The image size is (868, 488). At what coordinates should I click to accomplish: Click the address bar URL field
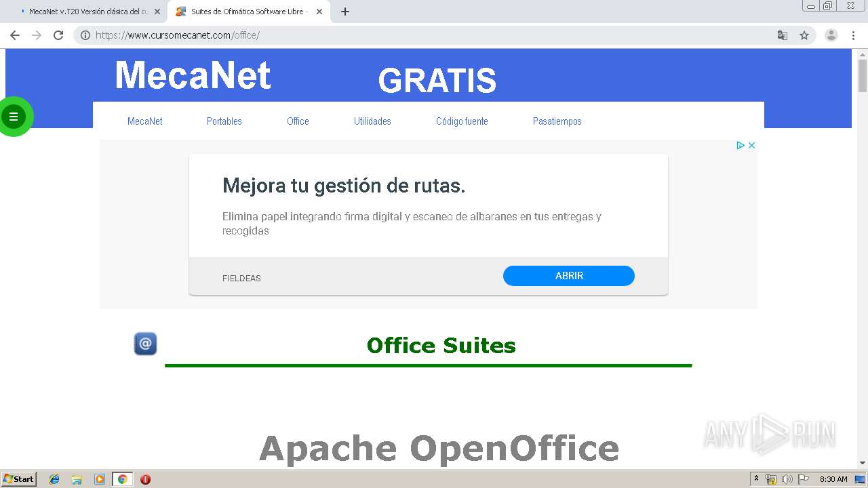click(434, 35)
